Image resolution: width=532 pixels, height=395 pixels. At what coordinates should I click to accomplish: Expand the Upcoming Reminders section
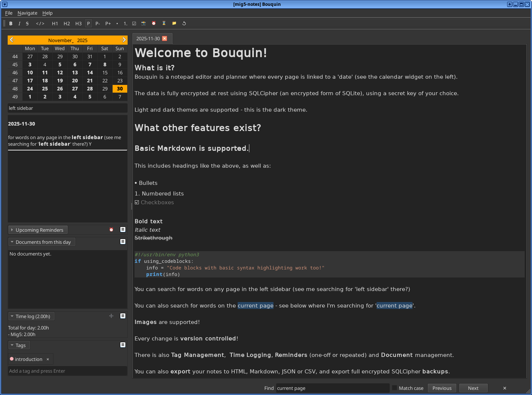click(38, 230)
